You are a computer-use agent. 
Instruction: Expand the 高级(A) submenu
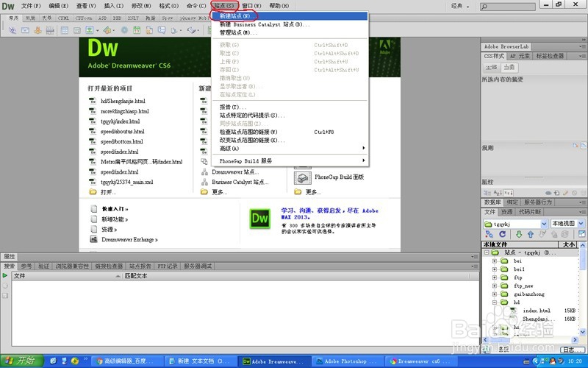[290, 149]
